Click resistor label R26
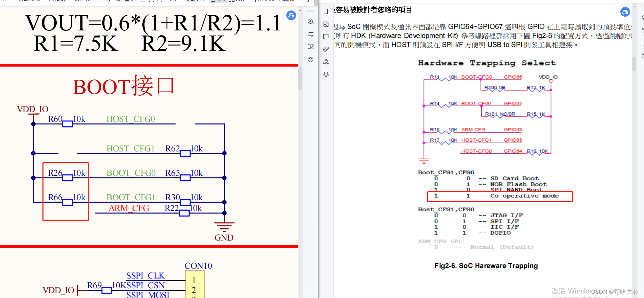 (x=55, y=173)
